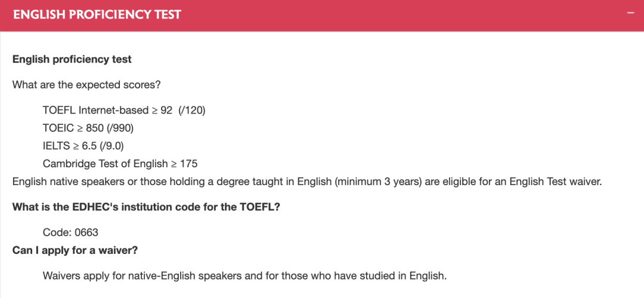Collapse section with the minus icon
This screenshot has width=644, height=298.
click(631, 13)
